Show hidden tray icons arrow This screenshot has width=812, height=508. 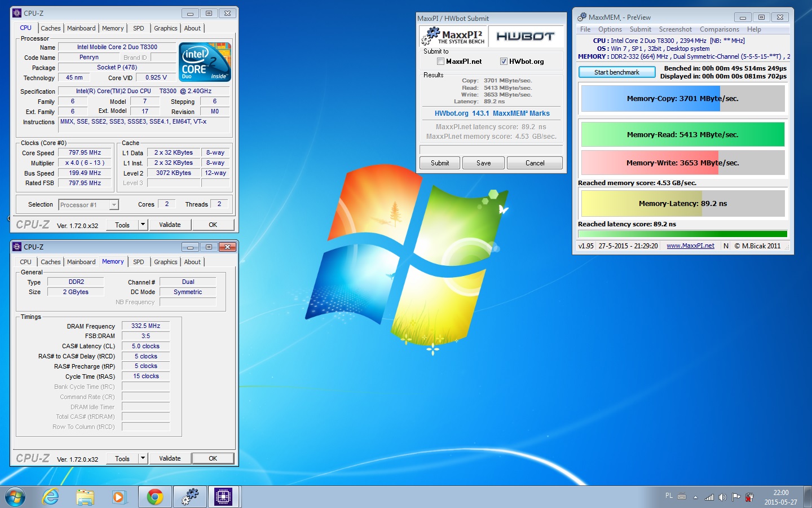tap(695, 497)
